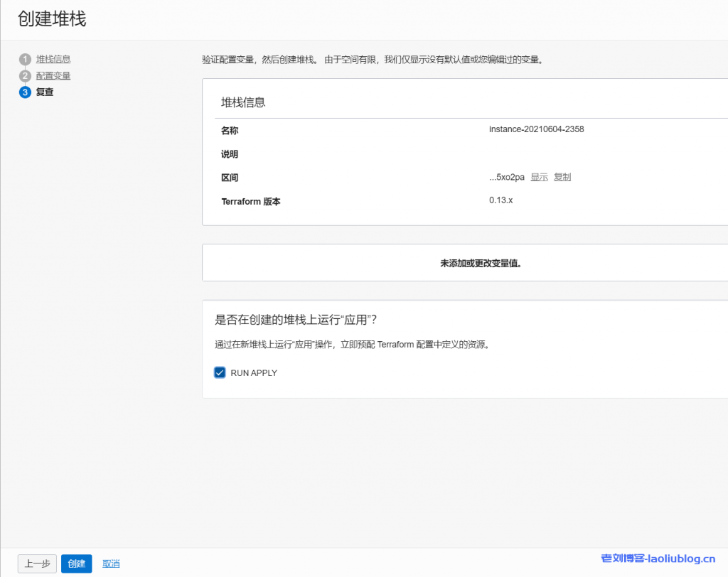Image resolution: width=728 pixels, height=577 pixels.
Task: Show the full compartment ID via 显示
Action: [539, 177]
